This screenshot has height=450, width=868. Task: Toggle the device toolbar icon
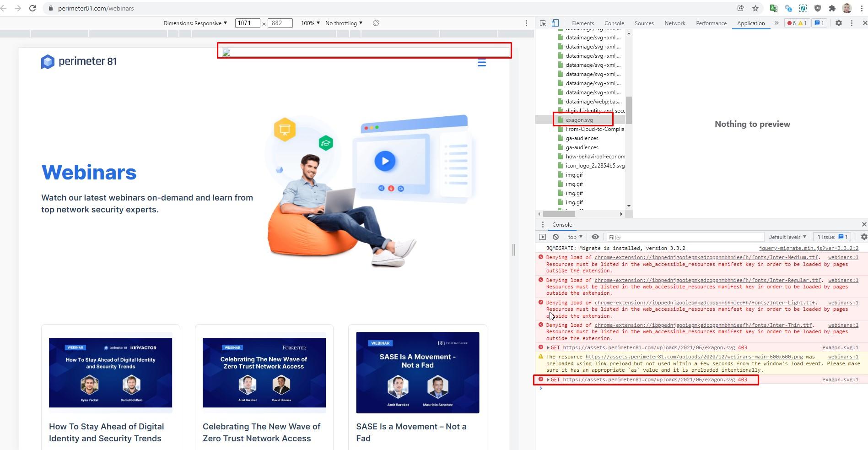555,23
